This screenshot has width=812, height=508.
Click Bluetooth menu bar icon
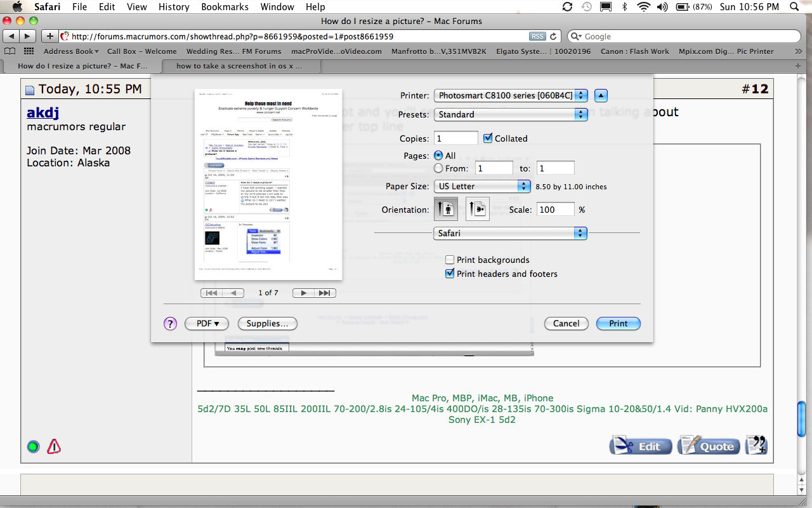625,7
